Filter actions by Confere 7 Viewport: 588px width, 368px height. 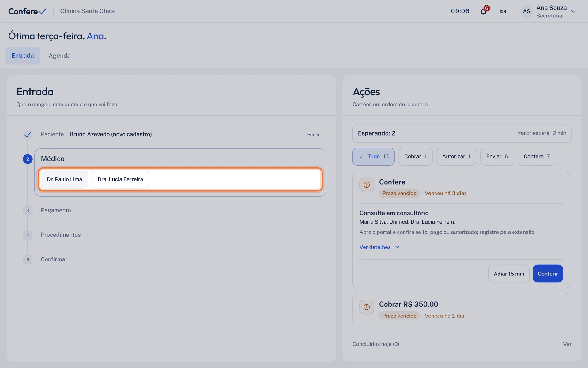click(537, 156)
